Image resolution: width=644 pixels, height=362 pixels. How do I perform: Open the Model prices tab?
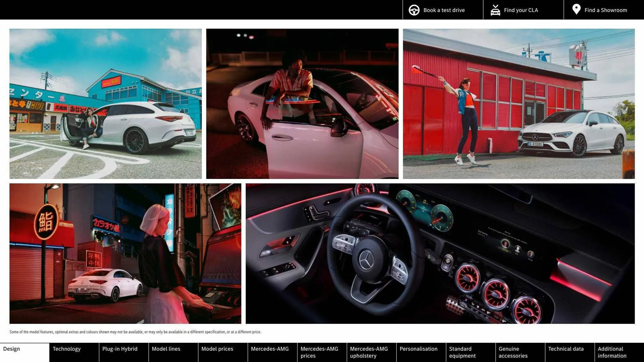[x=217, y=349]
